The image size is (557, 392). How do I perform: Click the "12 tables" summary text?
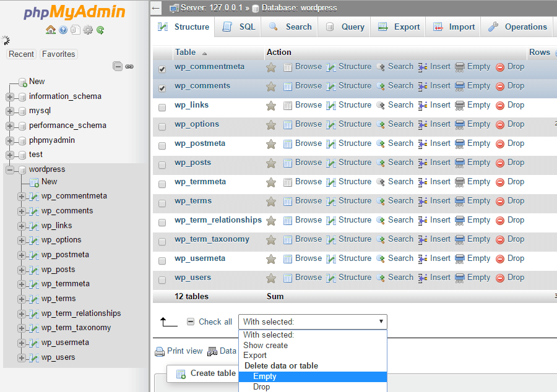(x=191, y=297)
